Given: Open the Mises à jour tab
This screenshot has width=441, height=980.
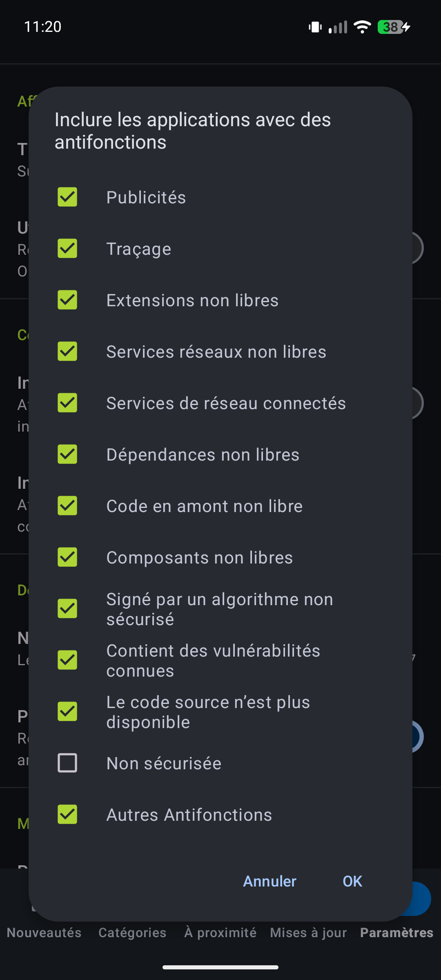Looking at the screenshot, I should point(308,933).
